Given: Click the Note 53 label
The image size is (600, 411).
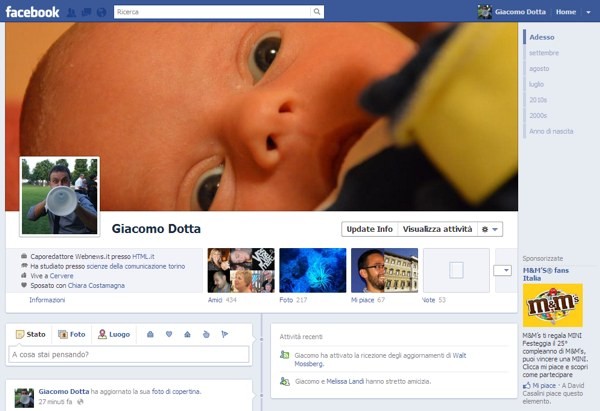Looking at the screenshot, I should point(434,300).
